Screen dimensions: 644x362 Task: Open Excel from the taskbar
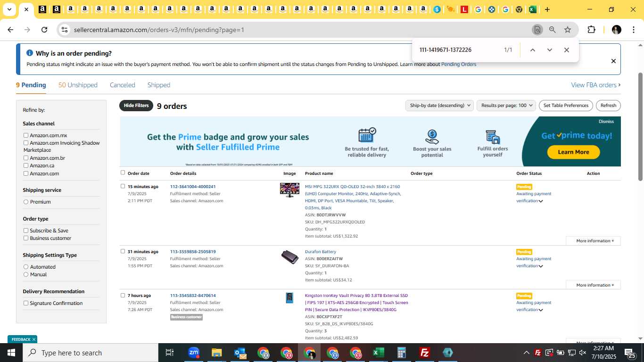point(378,353)
